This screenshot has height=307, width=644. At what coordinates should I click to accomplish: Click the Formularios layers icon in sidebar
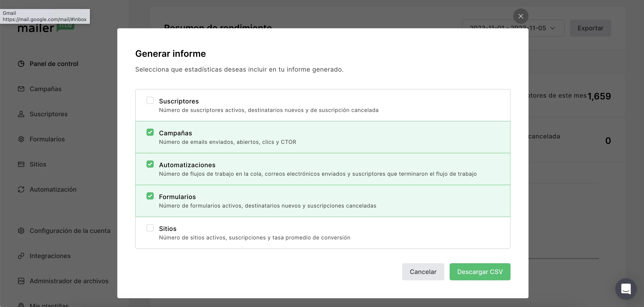21,139
